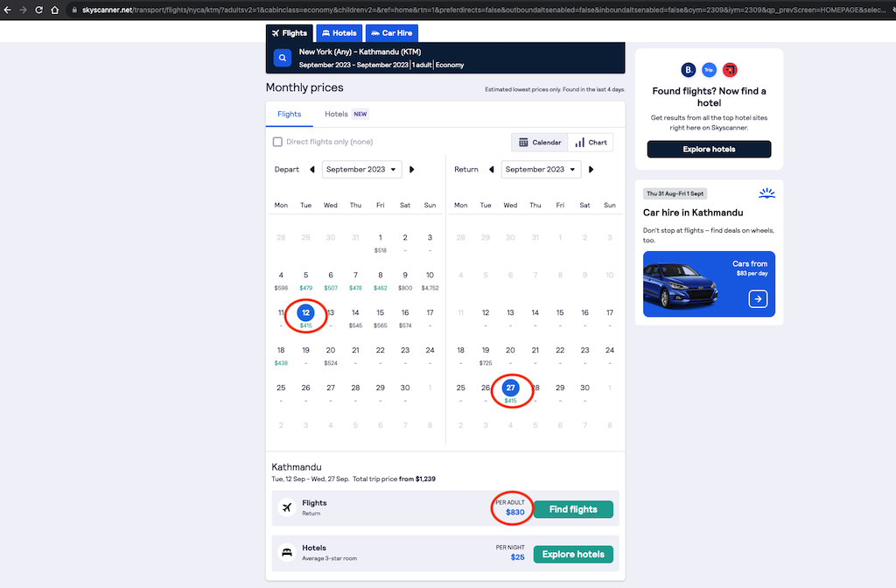Image resolution: width=896 pixels, height=588 pixels.
Task: Click the airplane icon beside the Flights summary row
Action: [288, 507]
